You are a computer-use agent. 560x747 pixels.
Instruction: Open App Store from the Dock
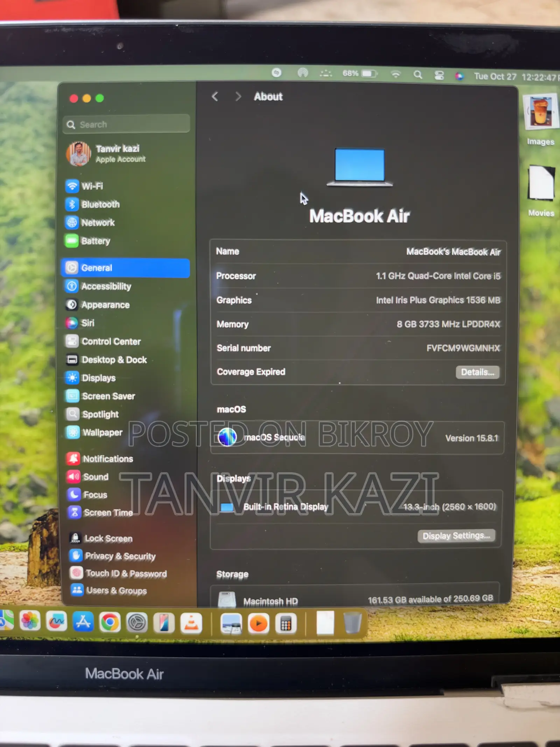click(83, 622)
